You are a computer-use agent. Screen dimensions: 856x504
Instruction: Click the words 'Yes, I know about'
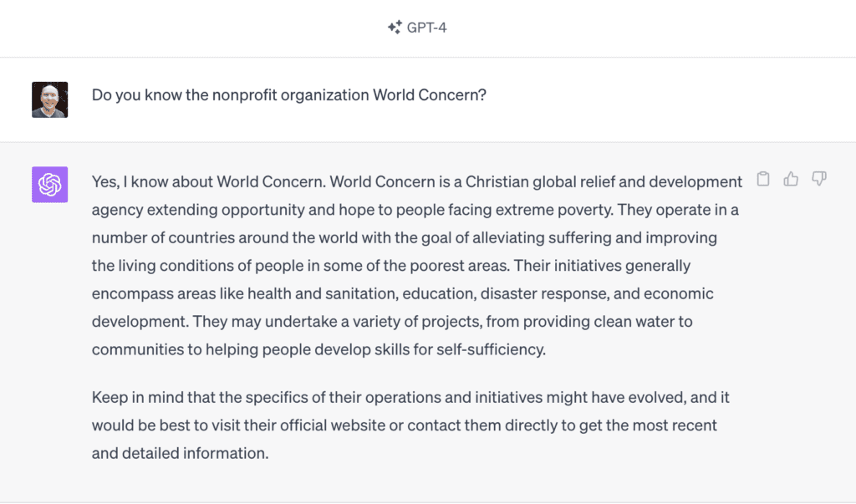tap(152, 181)
